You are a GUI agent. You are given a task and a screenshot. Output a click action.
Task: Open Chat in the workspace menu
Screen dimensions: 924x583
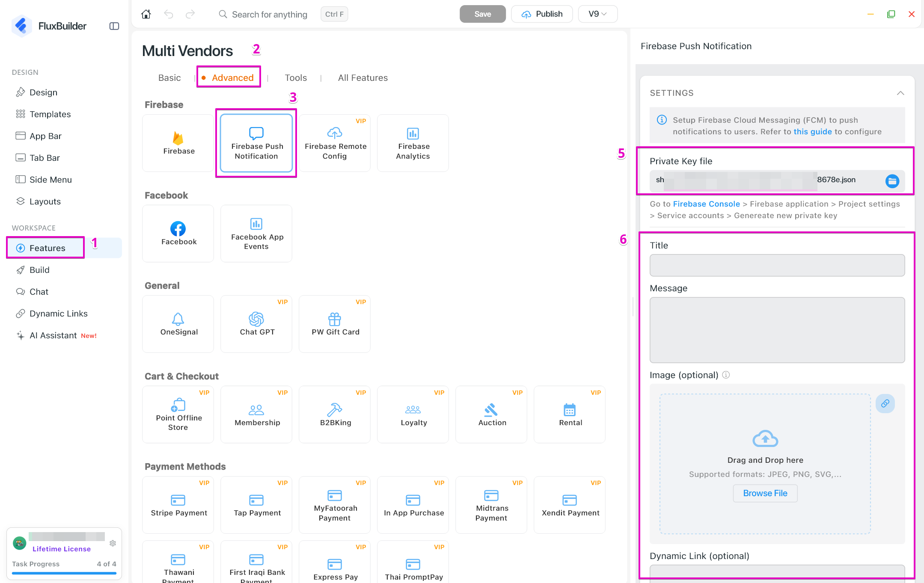pyautogui.click(x=64, y=292)
